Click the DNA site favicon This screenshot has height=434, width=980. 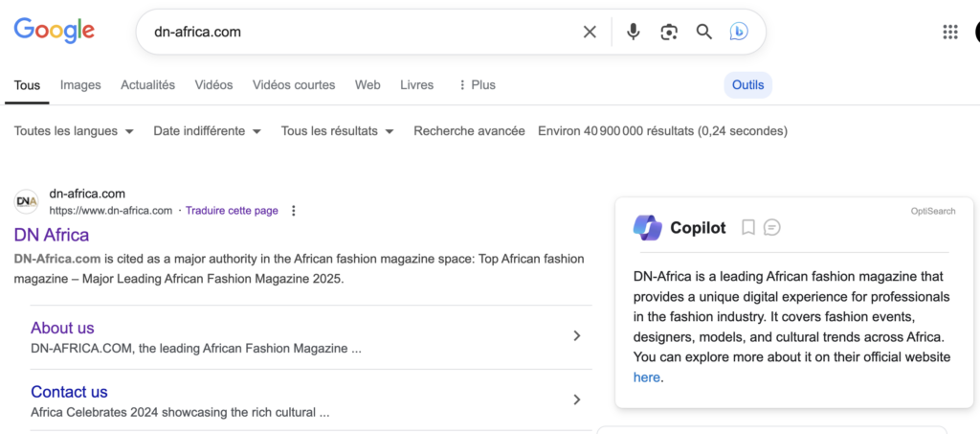[26, 201]
